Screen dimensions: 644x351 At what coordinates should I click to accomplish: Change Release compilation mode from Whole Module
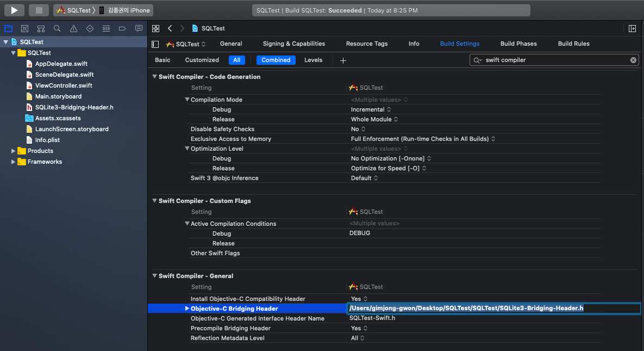374,119
